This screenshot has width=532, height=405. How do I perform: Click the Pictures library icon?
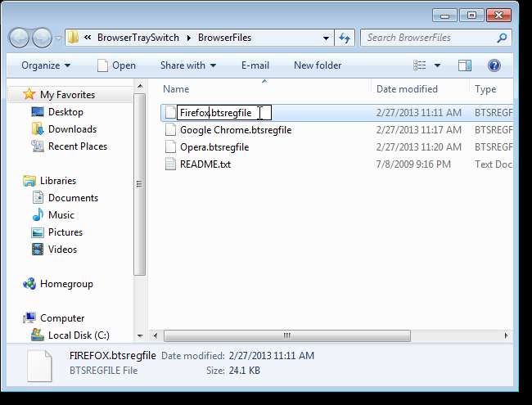[38, 232]
